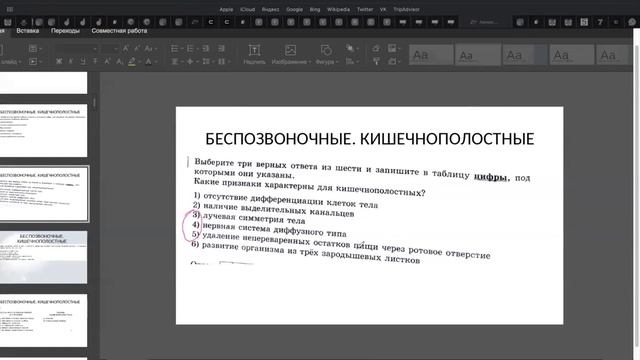Select the slide thumbnail with grey photo
Screen dimensions: 640x360
tap(43, 257)
